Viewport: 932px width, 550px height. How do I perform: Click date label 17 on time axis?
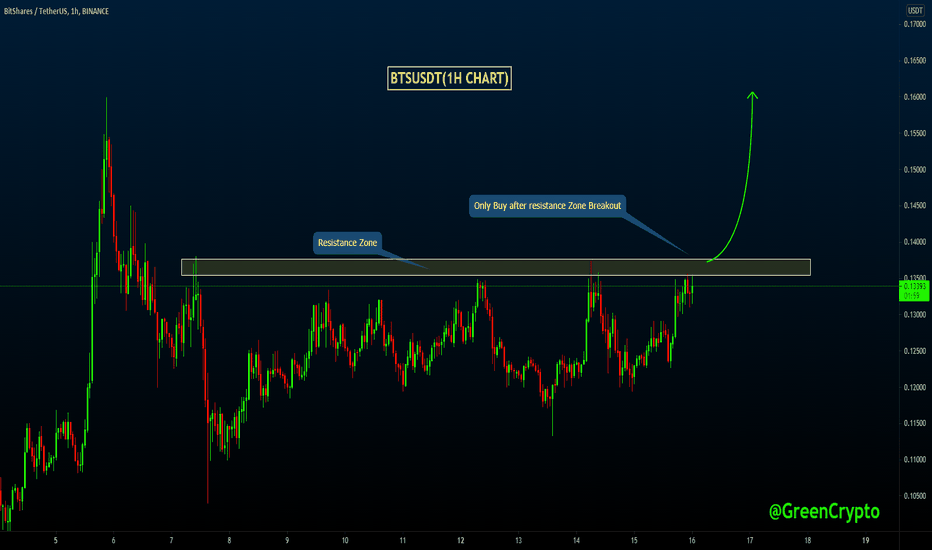point(750,540)
